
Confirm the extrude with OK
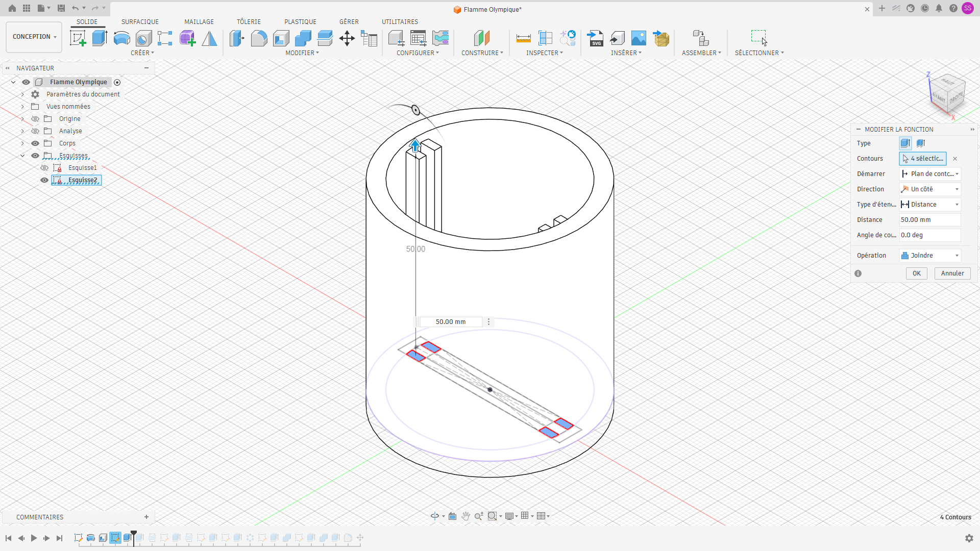917,273
